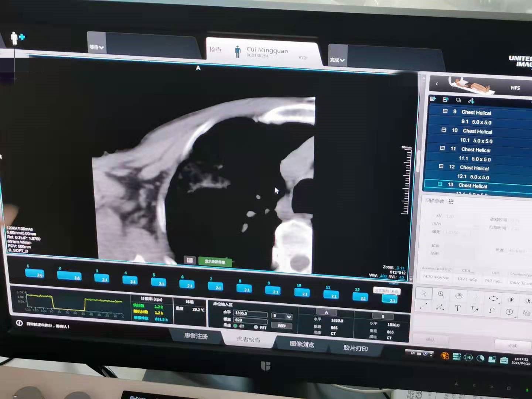The image size is (532, 399).
Task: Switch to the 图像浏览 tab
Action: pyautogui.click(x=302, y=344)
